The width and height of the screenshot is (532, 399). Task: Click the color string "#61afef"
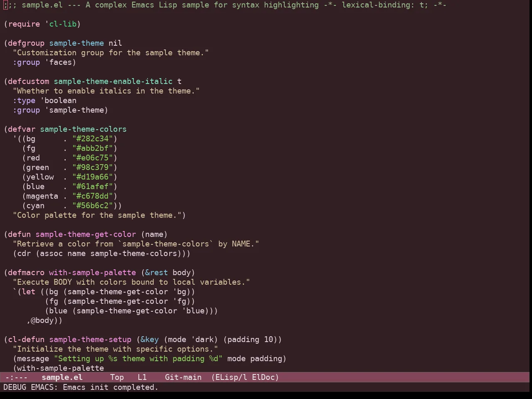click(x=92, y=187)
